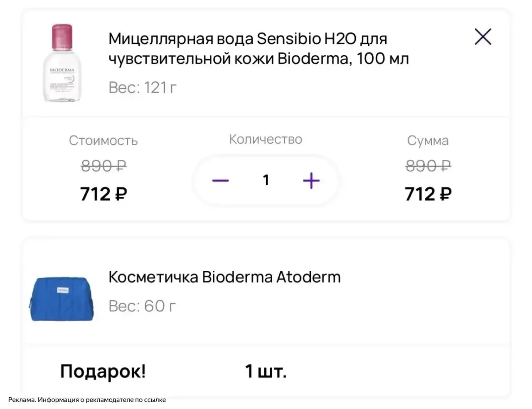The width and height of the screenshot is (532, 409).
Task: Click the crossed-out 890 ₽ under Сумма
Action: pyautogui.click(x=428, y=166)
